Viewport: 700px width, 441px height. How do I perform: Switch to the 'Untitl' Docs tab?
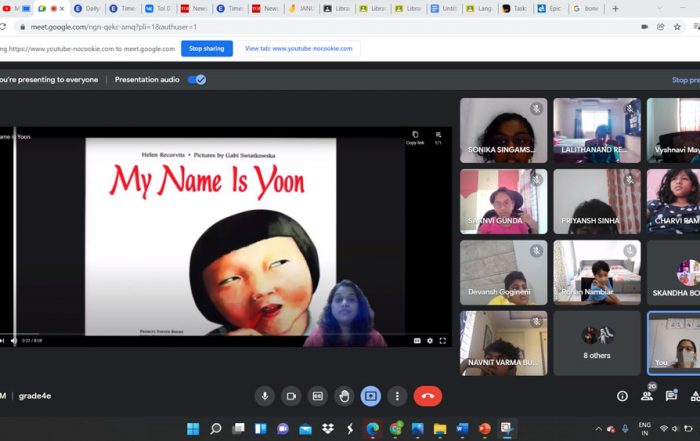coord(444,8)
